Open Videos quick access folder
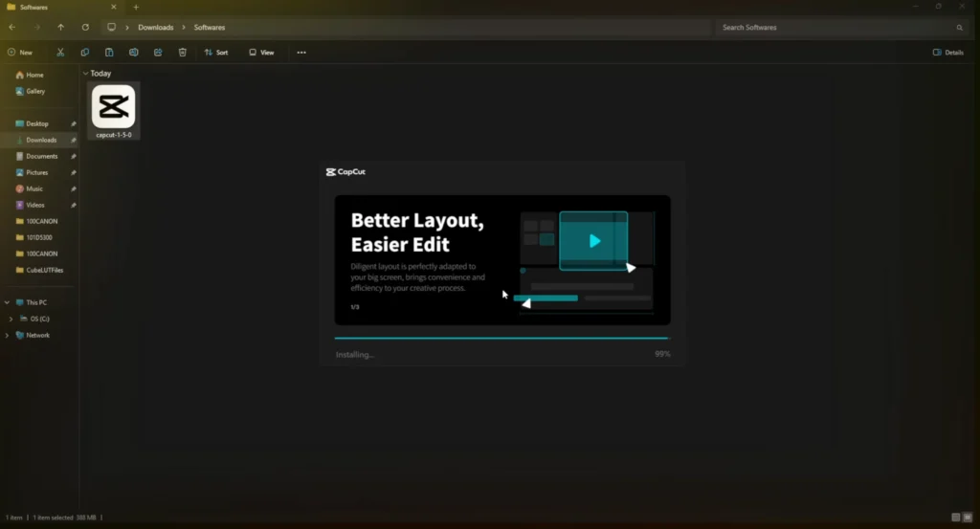980x529 pixels. [35, 205]
